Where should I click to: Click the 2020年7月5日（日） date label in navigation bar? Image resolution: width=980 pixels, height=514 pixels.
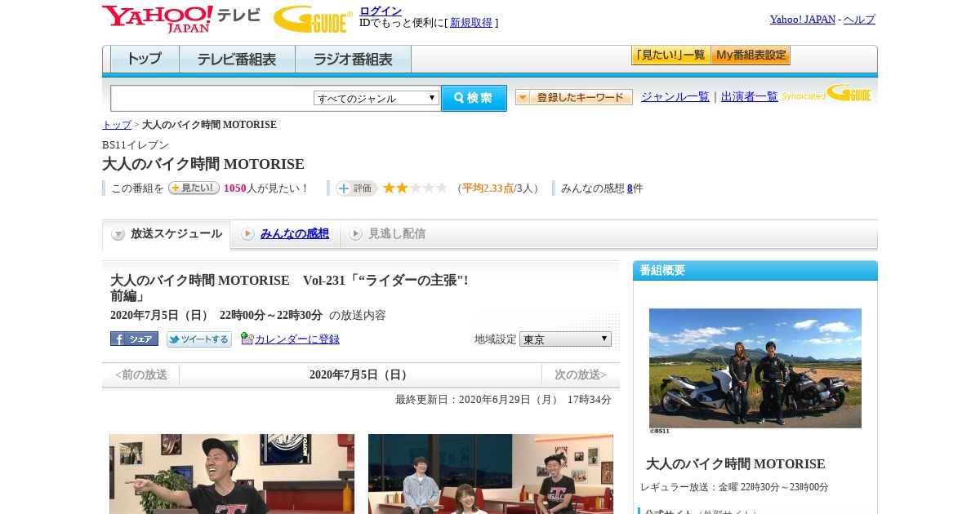[x=360, y=375]
